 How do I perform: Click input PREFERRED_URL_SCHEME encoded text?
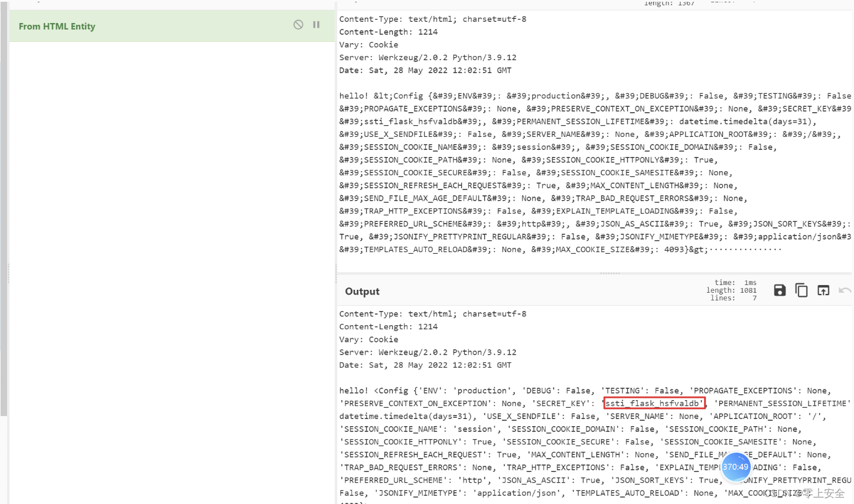click(x=413, y=224)
